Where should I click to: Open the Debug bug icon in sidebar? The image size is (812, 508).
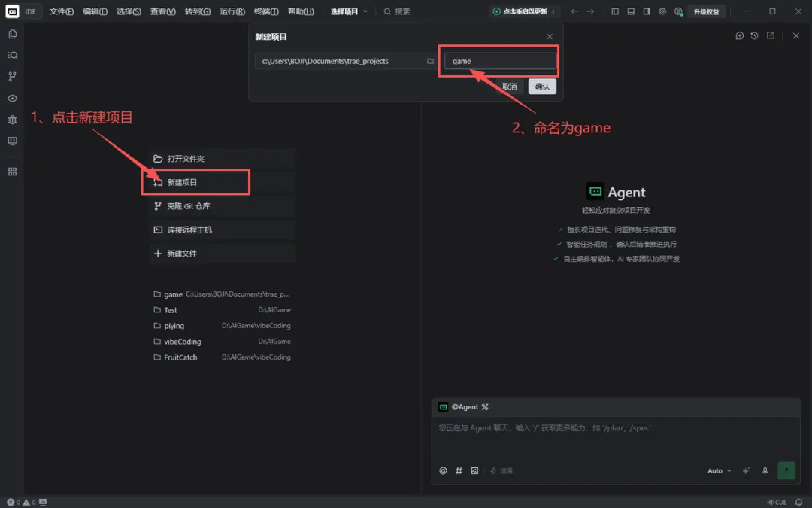tap(13, 119)
